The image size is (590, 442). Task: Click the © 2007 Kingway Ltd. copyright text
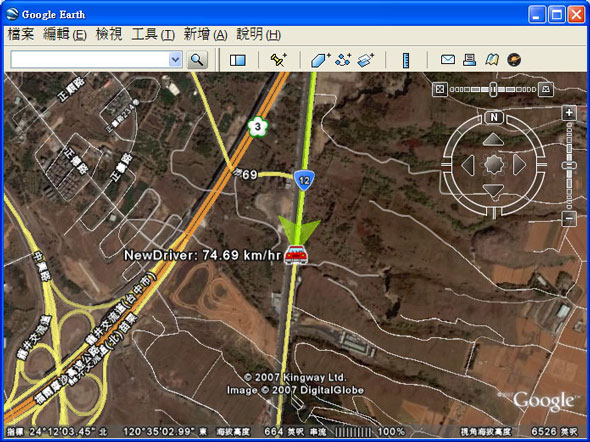295,377
